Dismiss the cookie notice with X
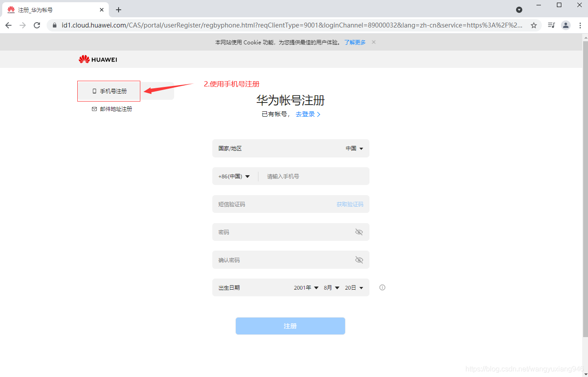This screenshot has height=377, width=588. [x=373, y=42]
